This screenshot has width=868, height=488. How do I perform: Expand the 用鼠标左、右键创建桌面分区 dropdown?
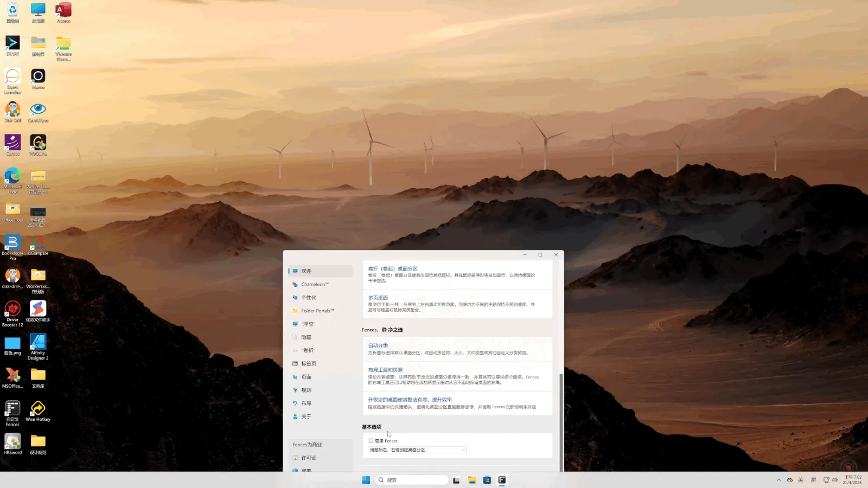(417, 450)
